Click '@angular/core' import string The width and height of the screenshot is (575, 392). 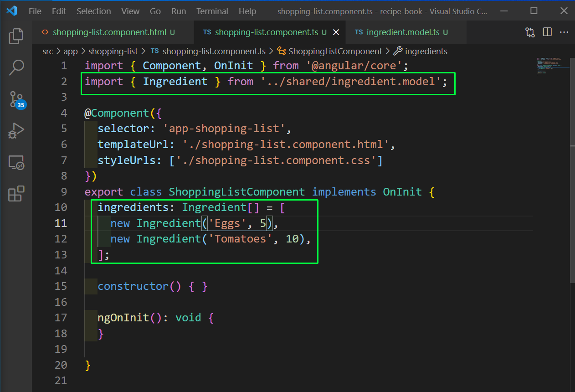click(x=354, y=66)
